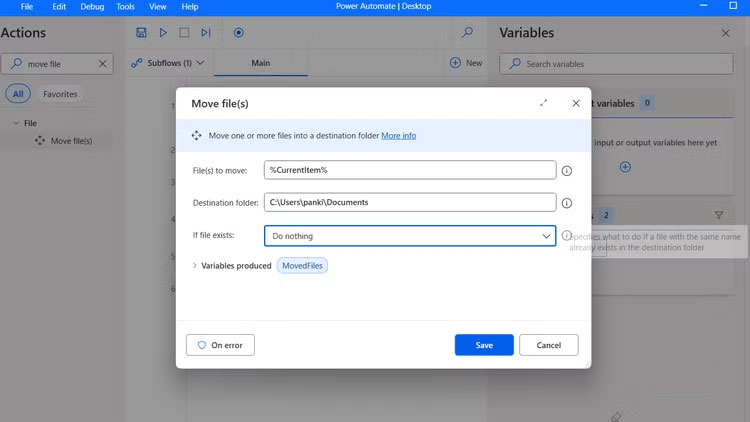Click info icon beside Destination folder

pos(567,203)
